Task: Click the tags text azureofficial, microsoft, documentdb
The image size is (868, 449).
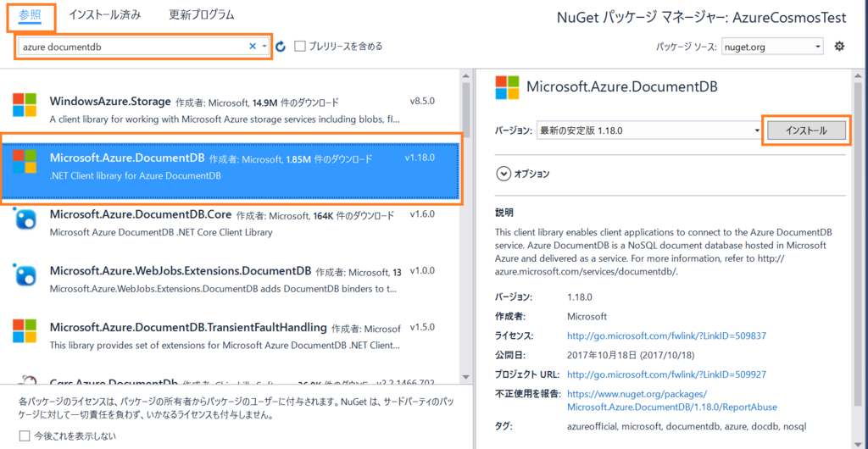Action: pos(687,426)
